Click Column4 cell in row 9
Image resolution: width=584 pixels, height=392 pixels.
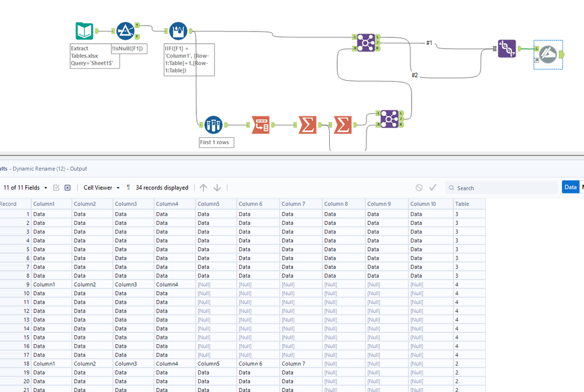[175, 285]
